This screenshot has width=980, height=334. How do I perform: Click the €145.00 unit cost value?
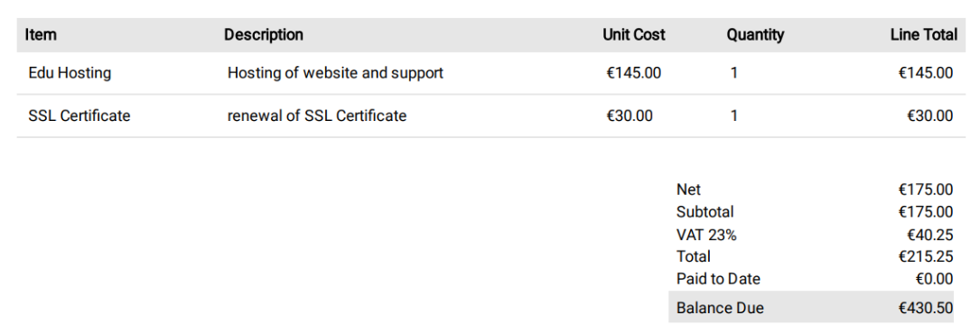tap(634, 73)
